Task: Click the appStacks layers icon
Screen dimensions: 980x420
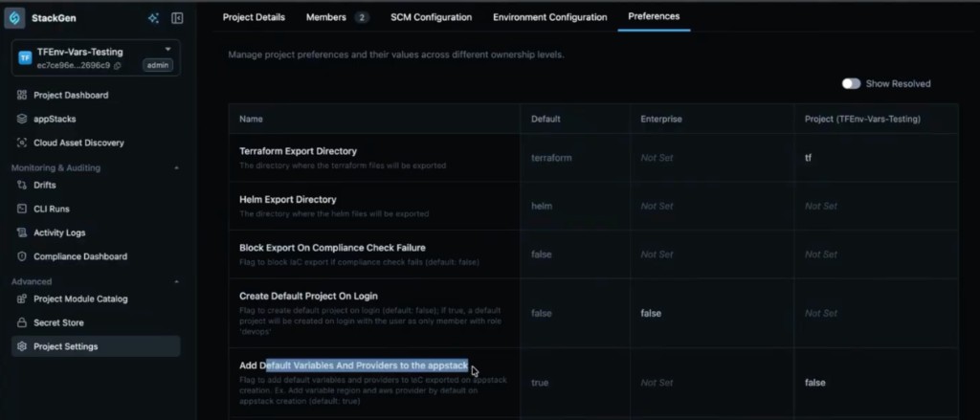Action: click(22, 119)
